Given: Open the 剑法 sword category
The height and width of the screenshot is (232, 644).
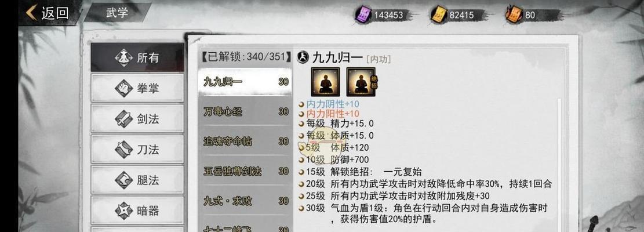Looking at the screenshot, I should pos(137,119).
